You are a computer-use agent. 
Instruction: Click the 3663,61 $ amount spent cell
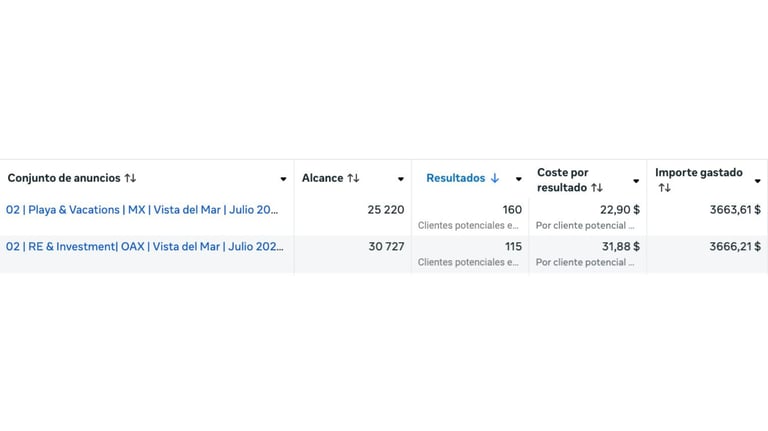(729, 210)
